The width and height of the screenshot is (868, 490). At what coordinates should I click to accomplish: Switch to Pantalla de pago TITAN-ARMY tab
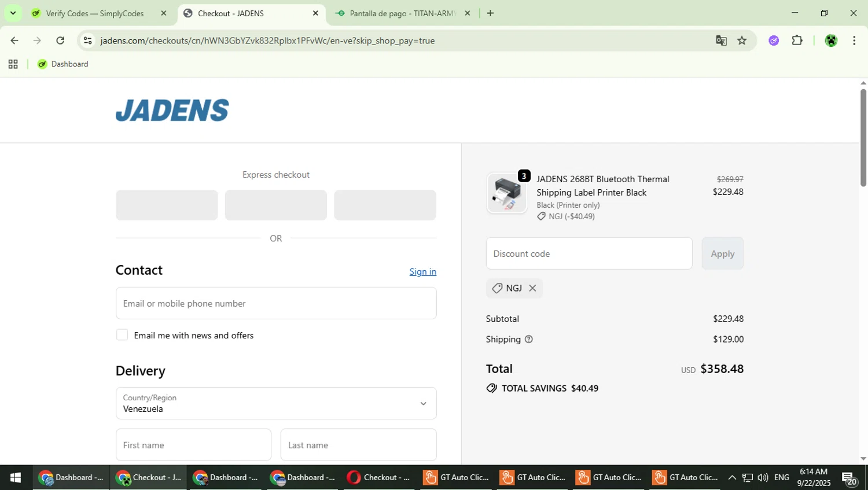(x=403, y=13)
